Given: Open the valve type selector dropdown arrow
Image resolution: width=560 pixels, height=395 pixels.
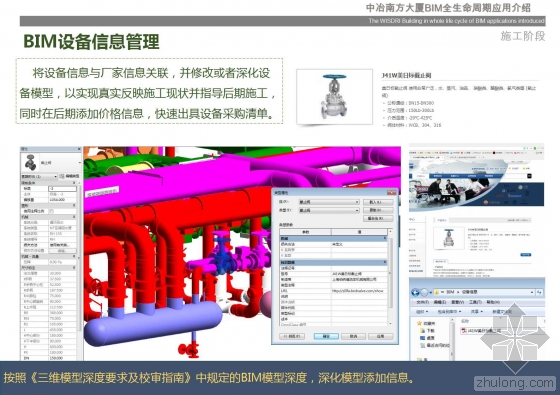Looking at the screenshot, I should tap(79, 163).
